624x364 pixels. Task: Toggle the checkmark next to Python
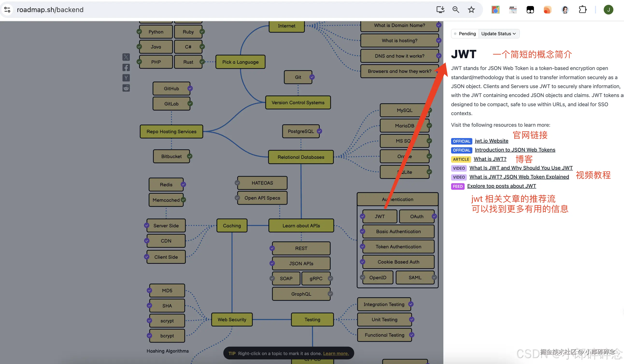[139, 32]
